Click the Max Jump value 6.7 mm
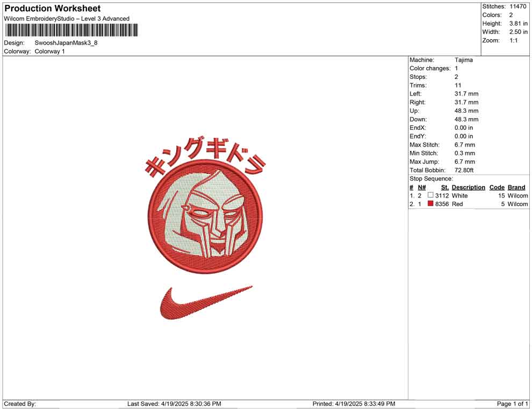Viewport: 532px width, 409px height. point(465,162)
